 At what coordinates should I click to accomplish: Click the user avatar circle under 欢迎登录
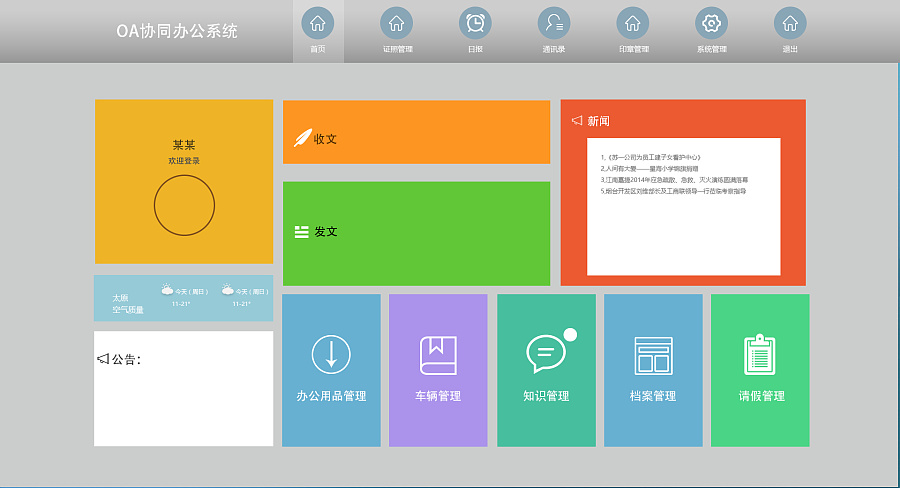pos(184,205)
